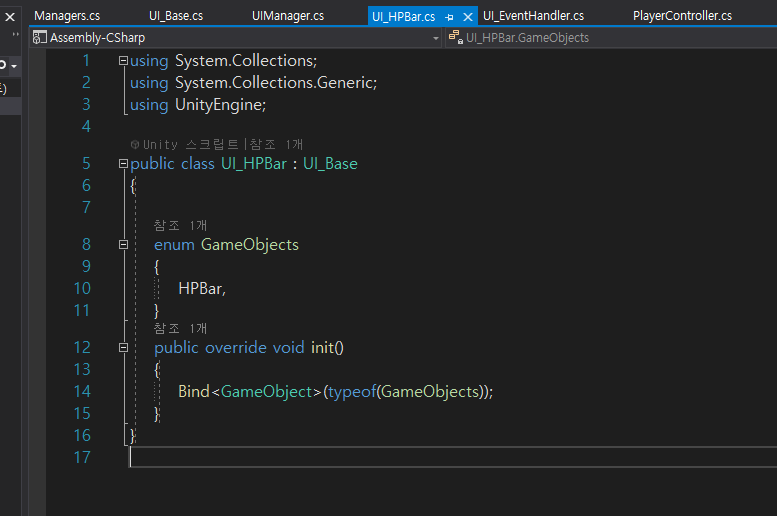Collapse the GameObjects enum block
This screenshot has height=516, width=777.
tap(123, 244)
